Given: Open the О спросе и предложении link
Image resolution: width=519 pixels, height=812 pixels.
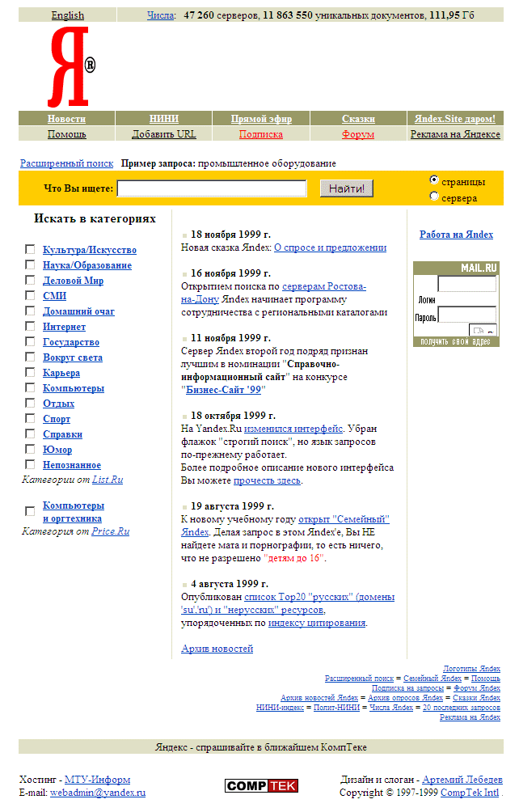Looking at the screenshot, I should pyautogui.click(x=330, y=247).
